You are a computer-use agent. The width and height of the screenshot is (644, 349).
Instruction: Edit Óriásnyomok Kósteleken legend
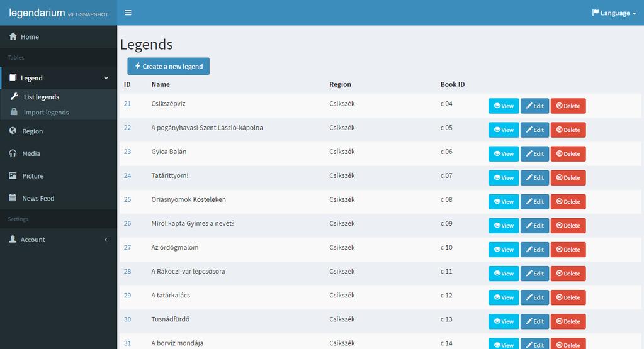pyautogui.click(x=534, y=201)
